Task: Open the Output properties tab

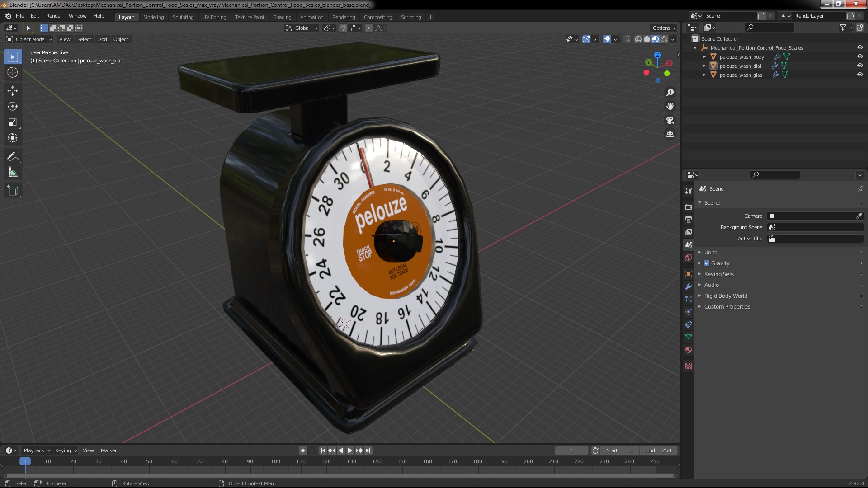Action: pos(689,219)
